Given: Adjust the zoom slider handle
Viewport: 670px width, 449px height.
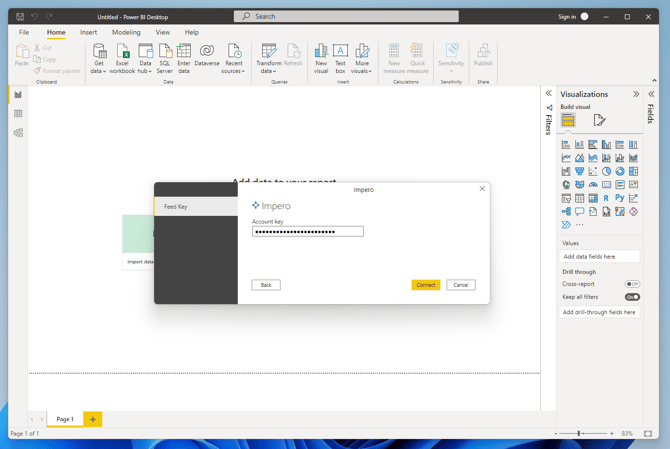Looking at the screenshot, I should click(579, 433).
